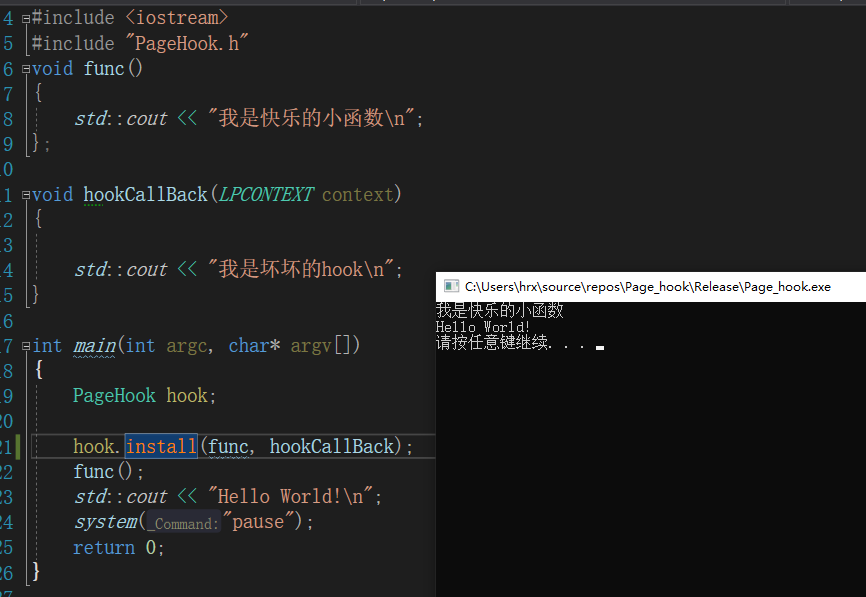Click the 0 in return 0
866x597 pixels.
[151, 547]
